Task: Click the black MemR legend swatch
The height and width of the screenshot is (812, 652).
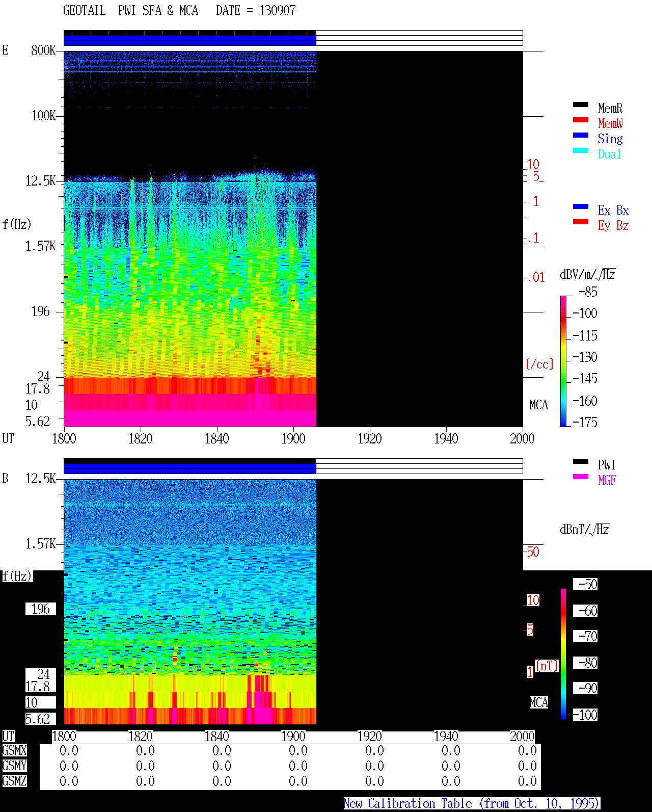Action: (x=581, y=104)
